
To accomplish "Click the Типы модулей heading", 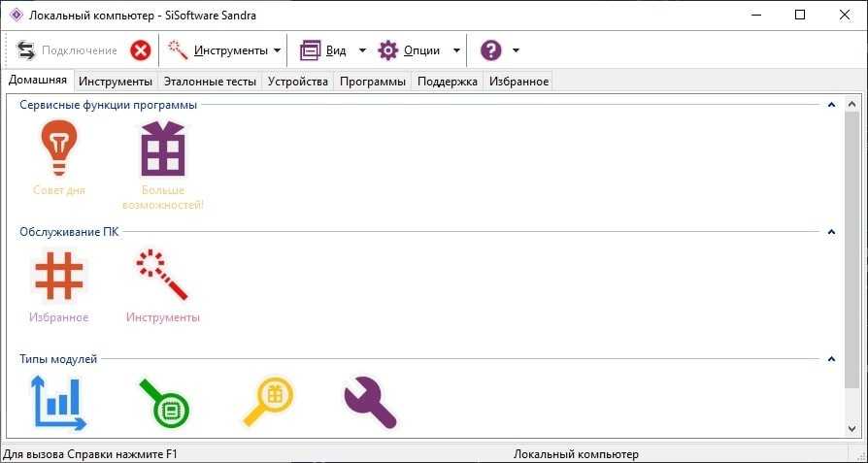I will point(58,359).
